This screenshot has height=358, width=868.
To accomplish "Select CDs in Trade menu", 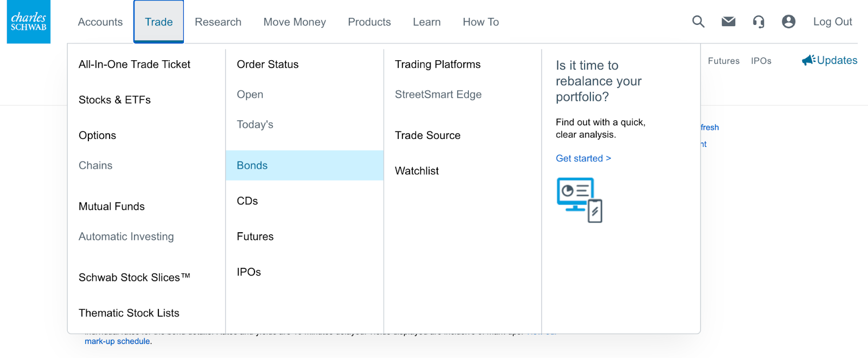I will (247, 201).
